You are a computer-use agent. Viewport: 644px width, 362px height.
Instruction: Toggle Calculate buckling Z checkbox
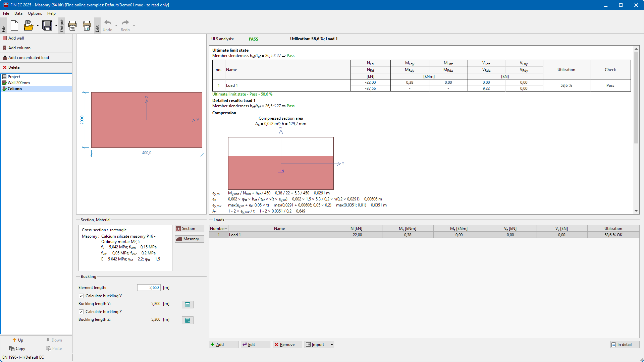tap(81, 312)
